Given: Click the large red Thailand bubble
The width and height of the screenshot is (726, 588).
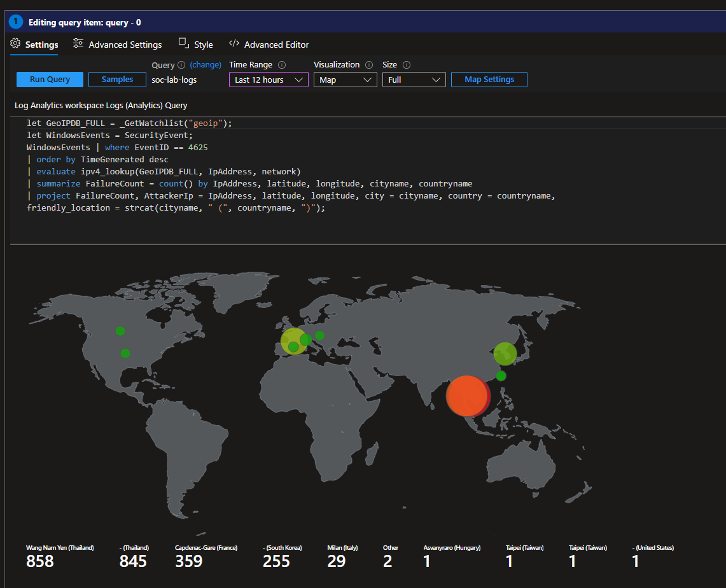Looking at the screenshot, I should coord(467,395).
